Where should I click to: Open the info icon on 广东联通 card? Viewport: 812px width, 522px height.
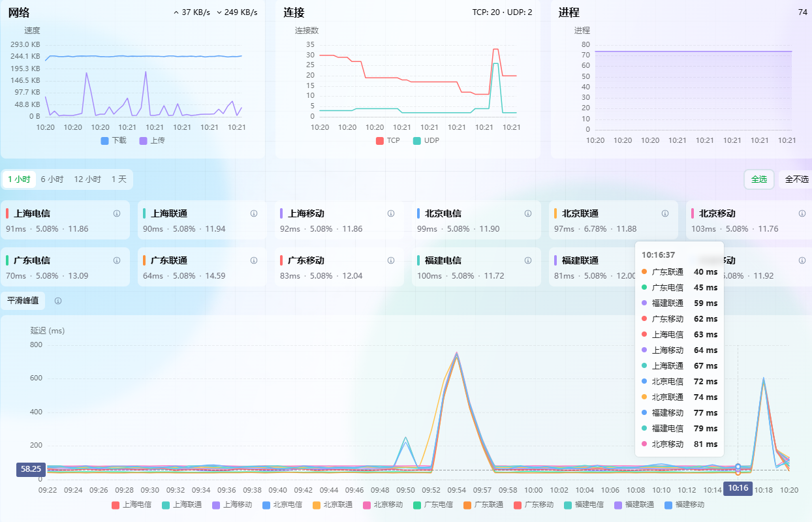[x=254, y=260]
